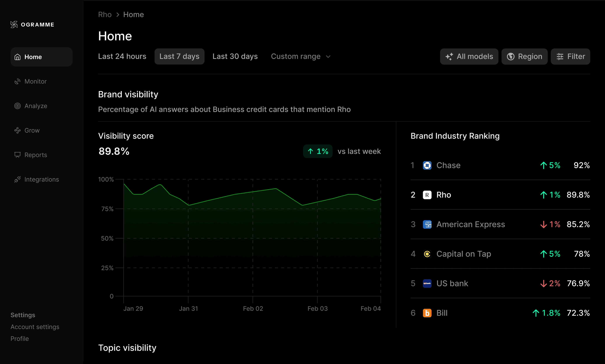605x364 pixels.
Task: Click the Bill logo in ranking
Action: (427, 313)
